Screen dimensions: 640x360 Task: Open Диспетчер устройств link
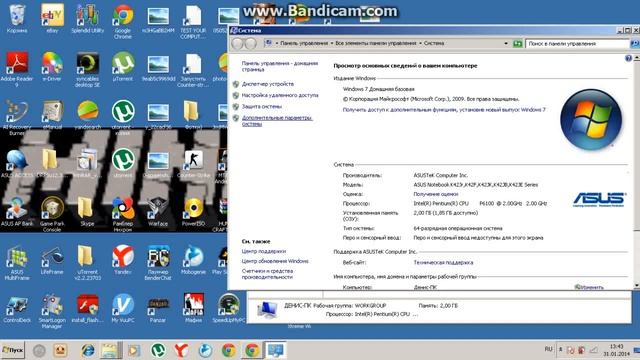[x=268, y=84]
